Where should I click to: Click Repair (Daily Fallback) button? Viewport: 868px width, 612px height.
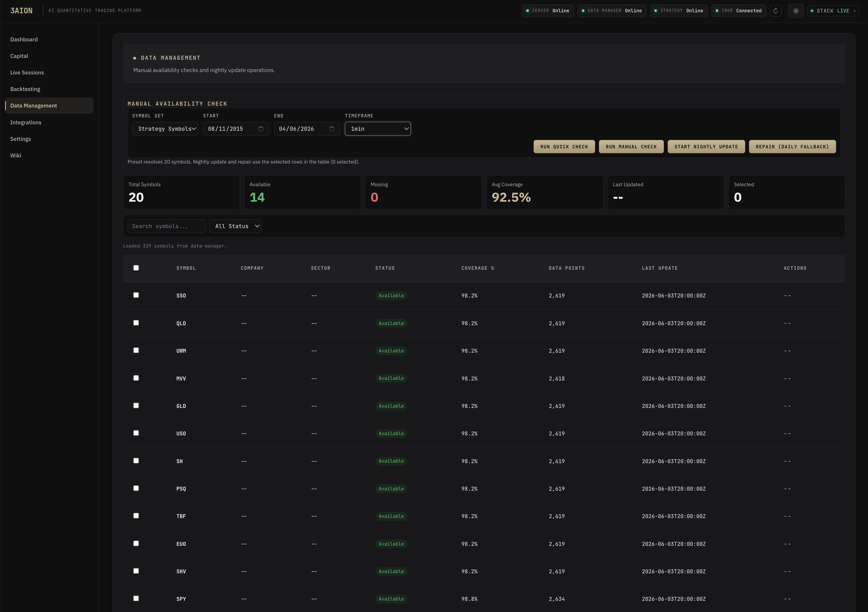point(792,147)
